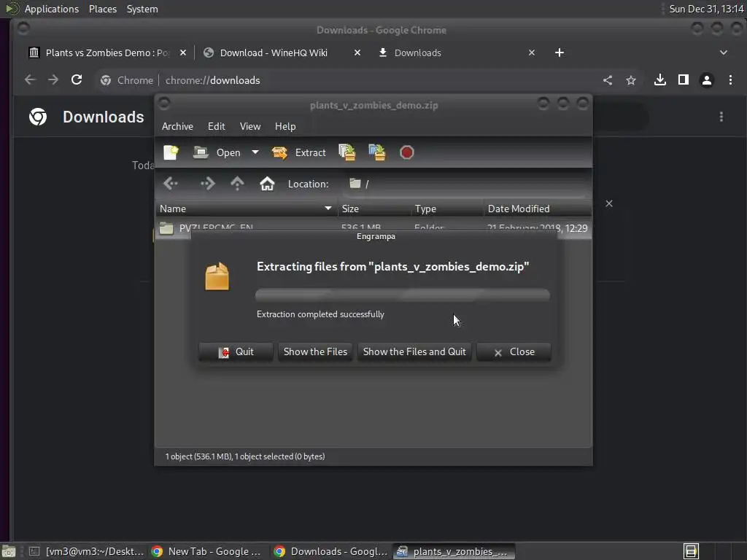Close the Plants vs Zombies Demo tab
This screenshot has height=560, width=747.
pyautogui.click(x=183, y=52)
